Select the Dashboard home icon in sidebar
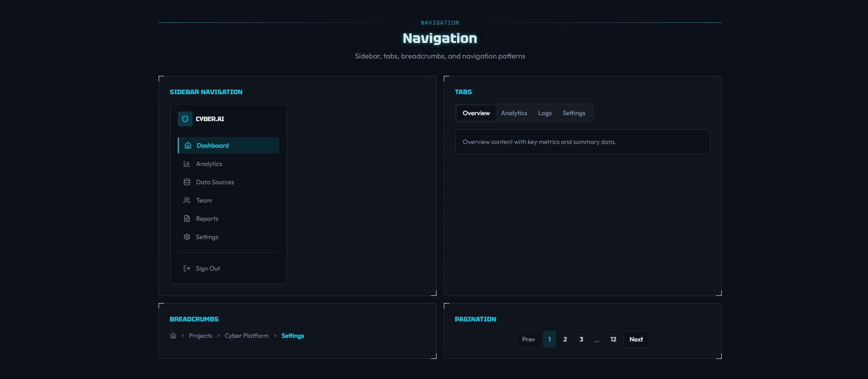This screenshot has height=379, width=868. pos(188,145)
